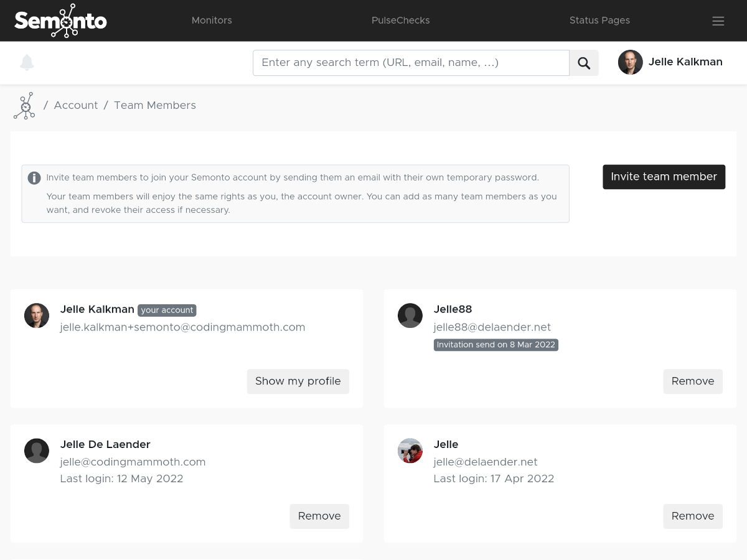Click the Semonto logo in header
This screenshot has height=560, width=747.
tap(60, 21)
